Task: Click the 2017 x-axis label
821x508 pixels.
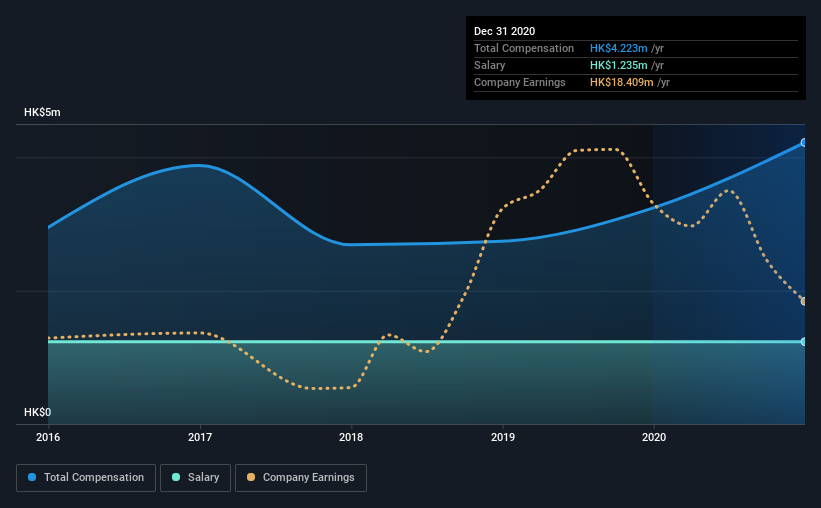Action: pyautogui.click(x=199, y=437)
